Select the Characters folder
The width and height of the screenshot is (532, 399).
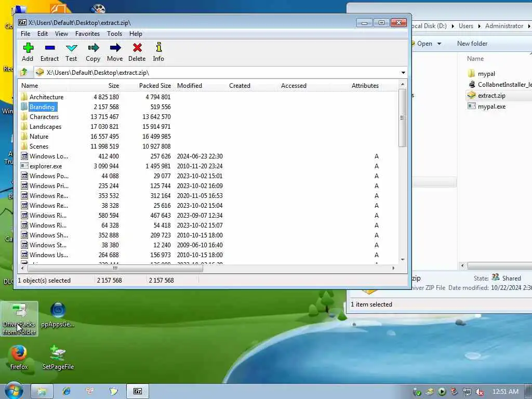(40, 117)
